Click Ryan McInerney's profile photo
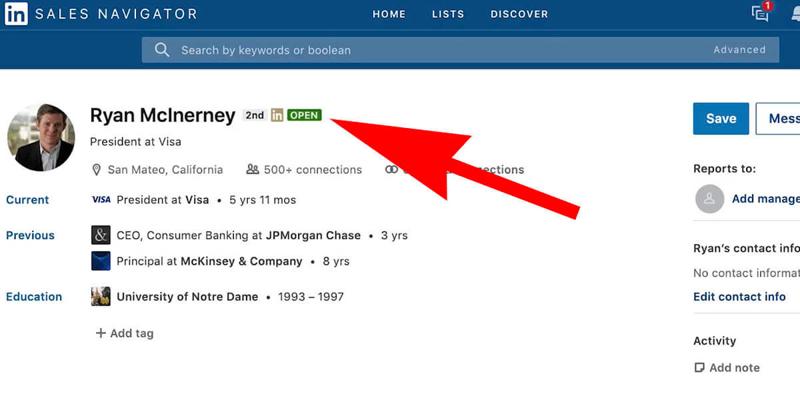This screenshot has height=400, width=800. coord(41,137)
